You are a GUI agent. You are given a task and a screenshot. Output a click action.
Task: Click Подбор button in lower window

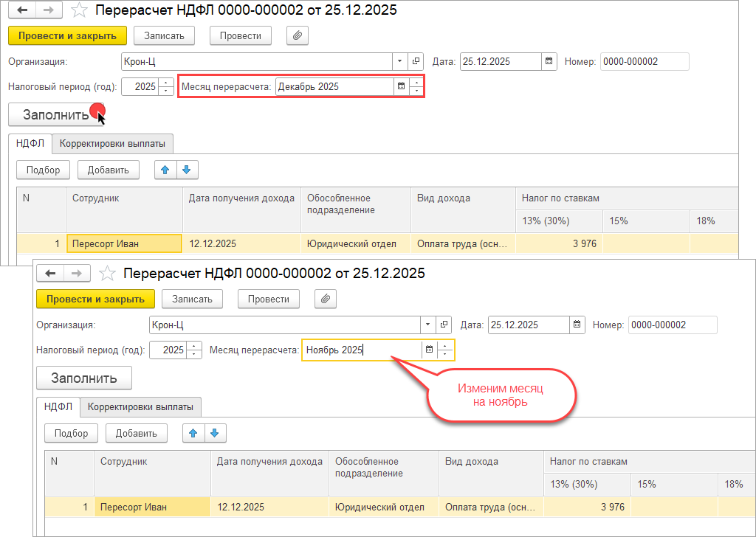(71, 433)
